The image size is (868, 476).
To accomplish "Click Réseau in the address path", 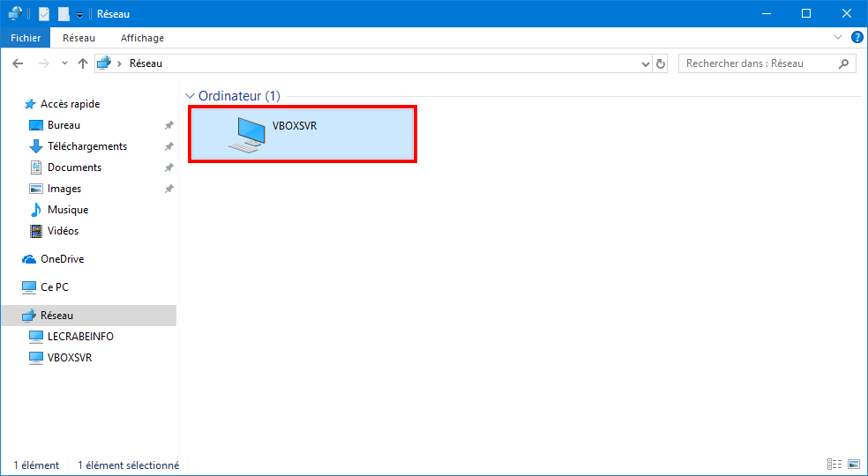I will tap(146, 63).
